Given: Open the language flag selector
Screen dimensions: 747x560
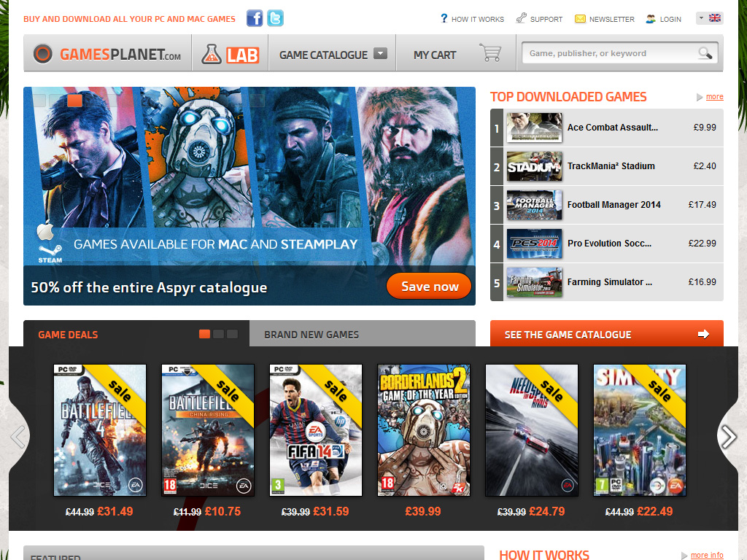Looking at the screenshot, I should (709, 18).
